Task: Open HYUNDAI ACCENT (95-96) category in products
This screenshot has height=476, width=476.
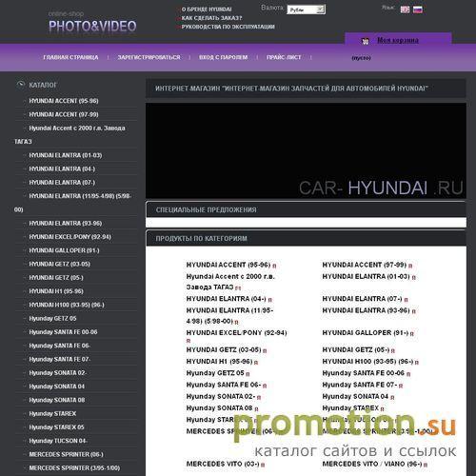Action: pos(228,265)
